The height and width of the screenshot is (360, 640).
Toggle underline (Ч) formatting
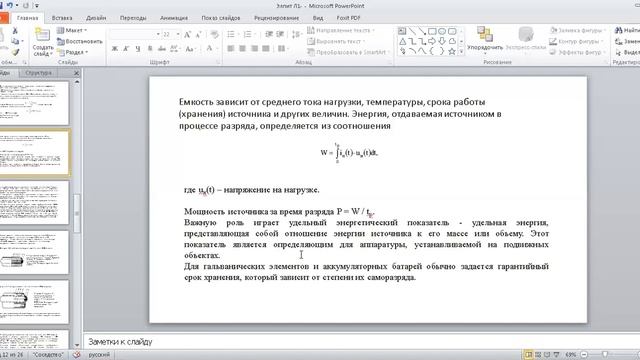point(138,49)
